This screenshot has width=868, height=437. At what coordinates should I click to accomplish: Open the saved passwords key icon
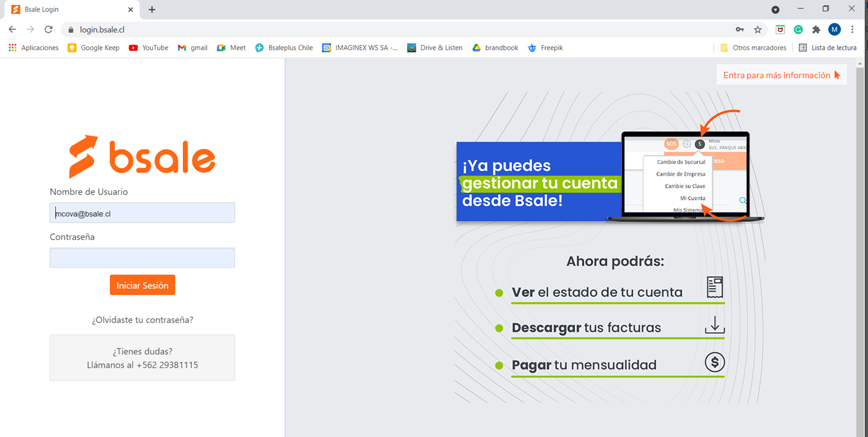(x=740, y=30)
